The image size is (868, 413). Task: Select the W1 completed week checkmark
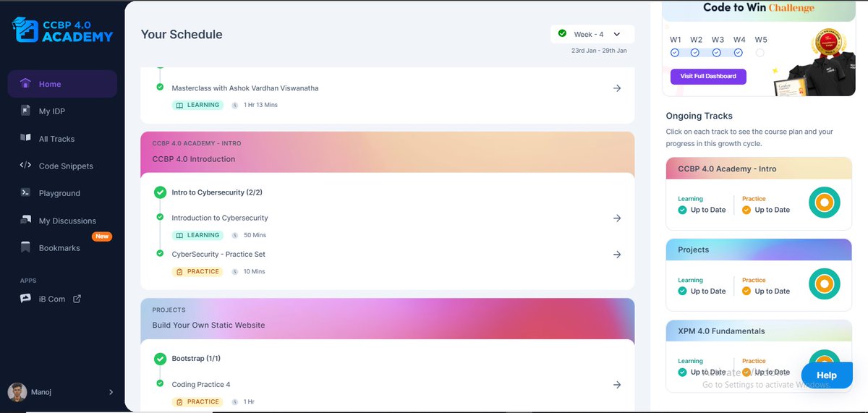[x=675, y=53]
